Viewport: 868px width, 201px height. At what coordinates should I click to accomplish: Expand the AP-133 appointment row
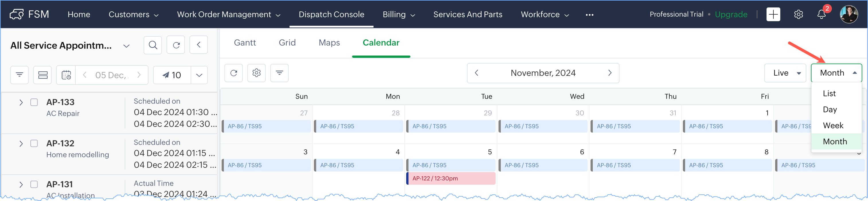point(21,102)
